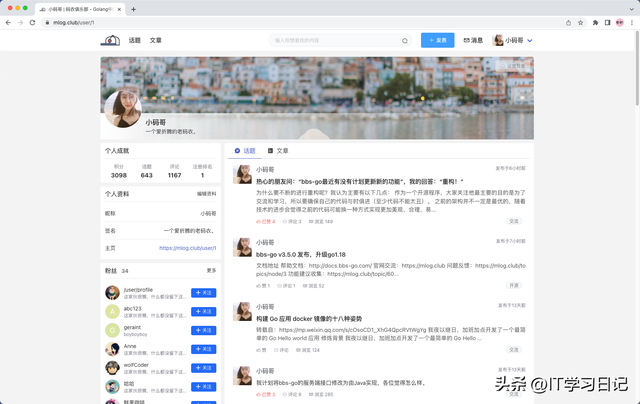Open the Chrome profile avatar in toolbar

tap(620, 23)
